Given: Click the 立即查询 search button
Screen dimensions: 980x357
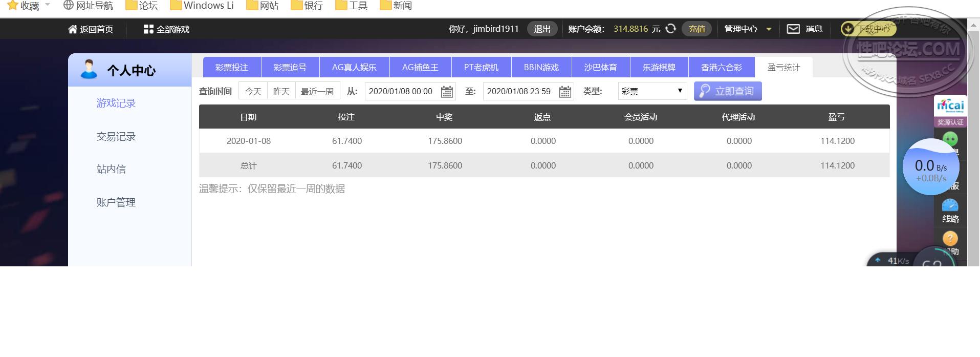Looking at the screenshot, I should pyautogui.click(x=728, y=91).
